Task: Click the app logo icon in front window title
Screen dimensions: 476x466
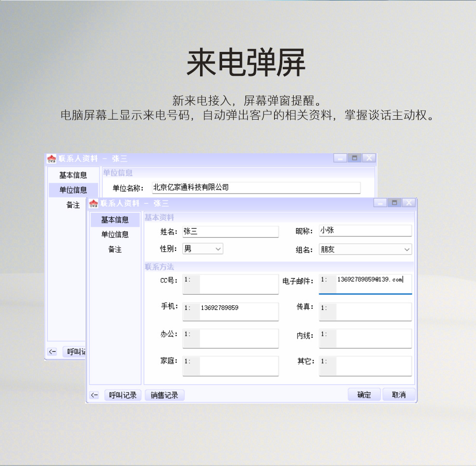Action: click(93, 203)
